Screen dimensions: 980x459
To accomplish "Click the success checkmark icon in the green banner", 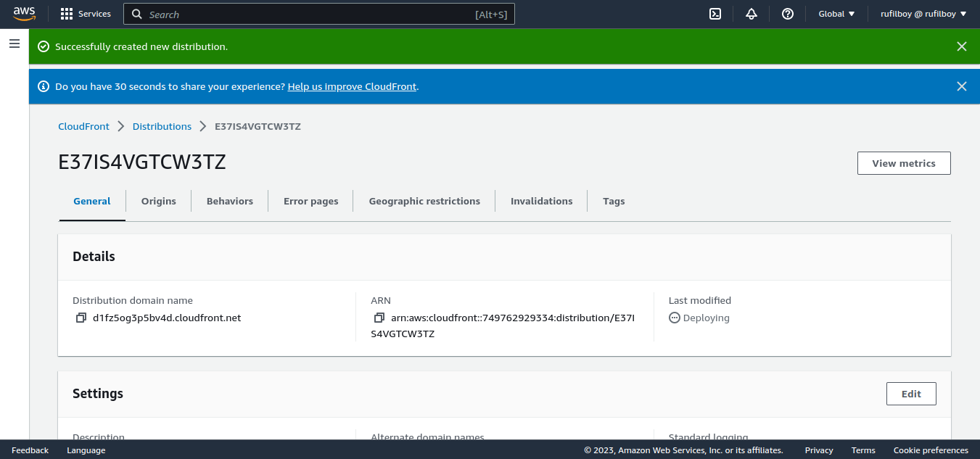I will (x=44, y=46).
